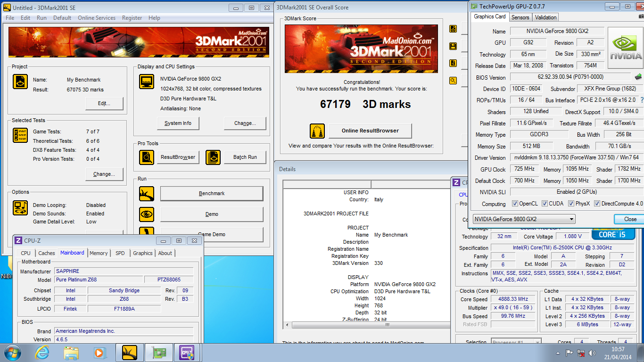Toggle the DirectCompute 4.0 checkbox
This screenshot has height=362, width=644.
tap(597, 204)
